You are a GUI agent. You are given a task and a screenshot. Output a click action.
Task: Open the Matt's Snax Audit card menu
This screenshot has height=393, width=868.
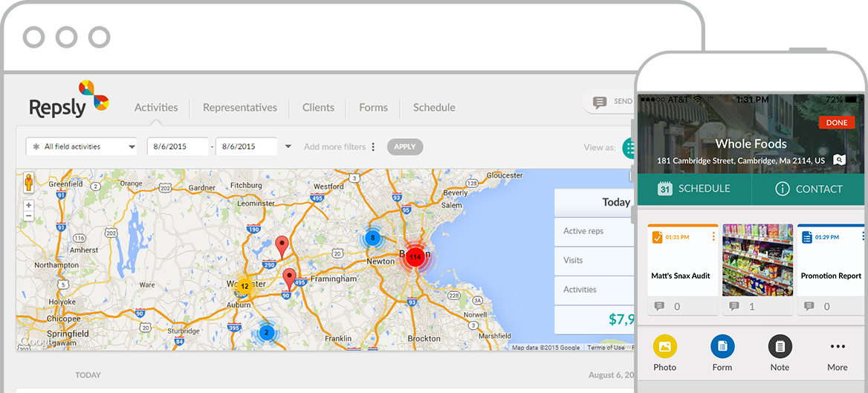pos(713,237)
